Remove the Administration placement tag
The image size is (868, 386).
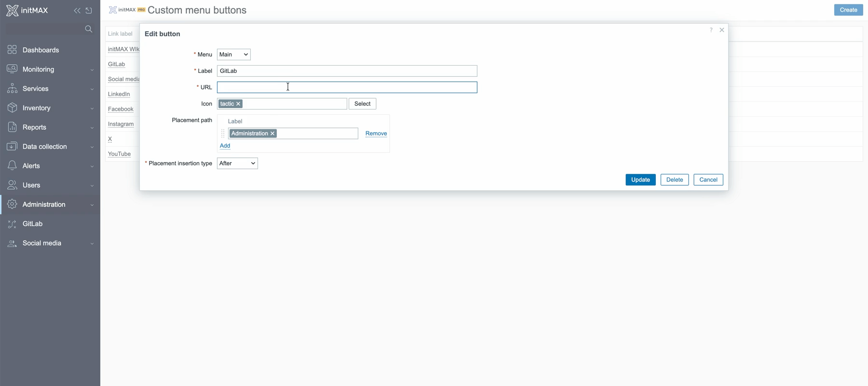pyautogui.click(x=272, y=134)
